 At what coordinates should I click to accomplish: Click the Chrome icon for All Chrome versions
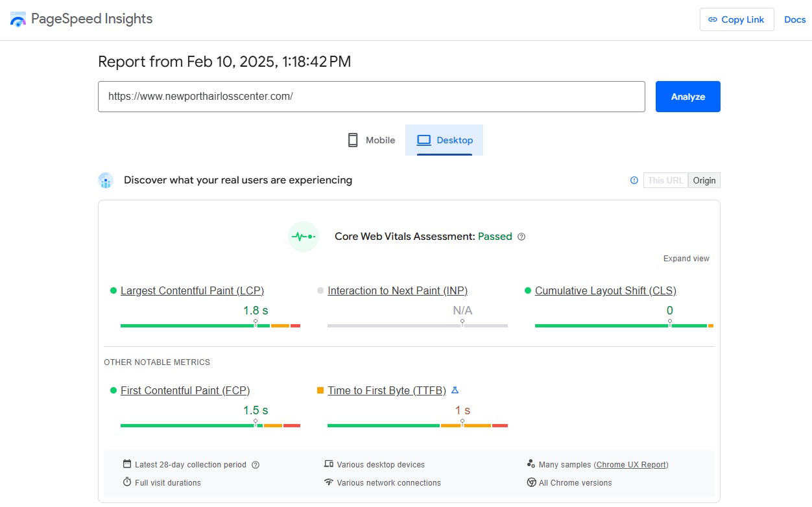click(x=531, y=482)
